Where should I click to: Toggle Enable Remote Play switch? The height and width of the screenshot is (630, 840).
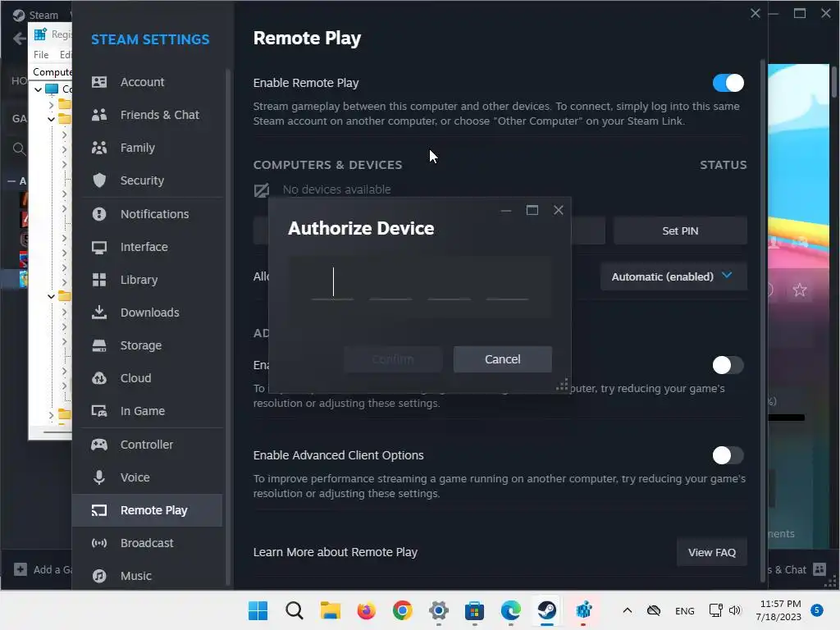tap(728, 83)
